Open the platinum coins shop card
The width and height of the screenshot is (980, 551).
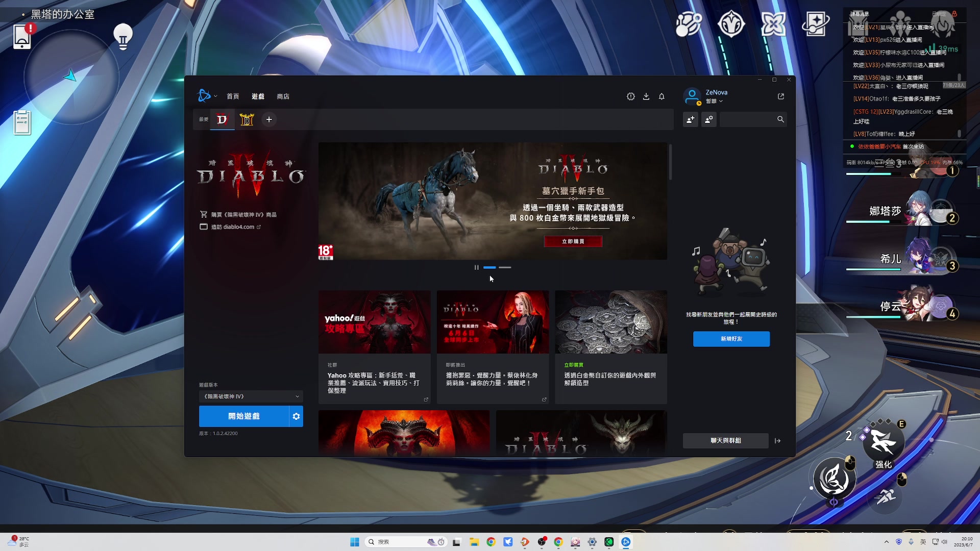click(611, 347)
